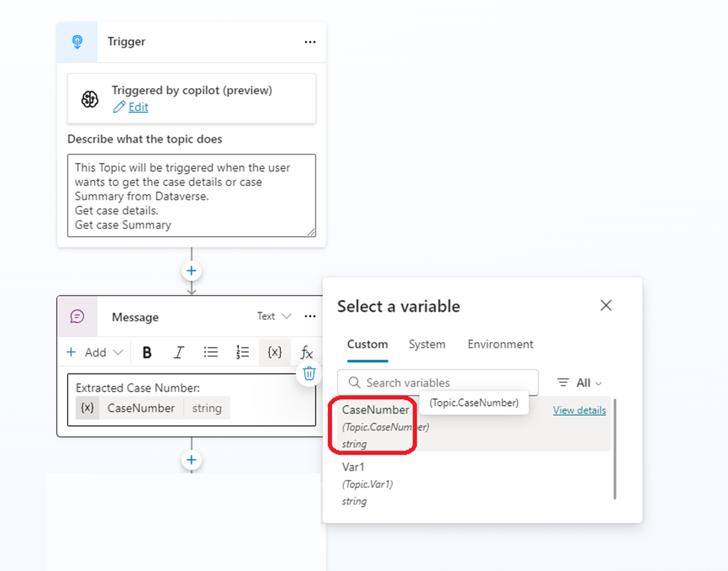Switch to the System tab
Viewport: 728px width, 571px height.
coord(427,345)
